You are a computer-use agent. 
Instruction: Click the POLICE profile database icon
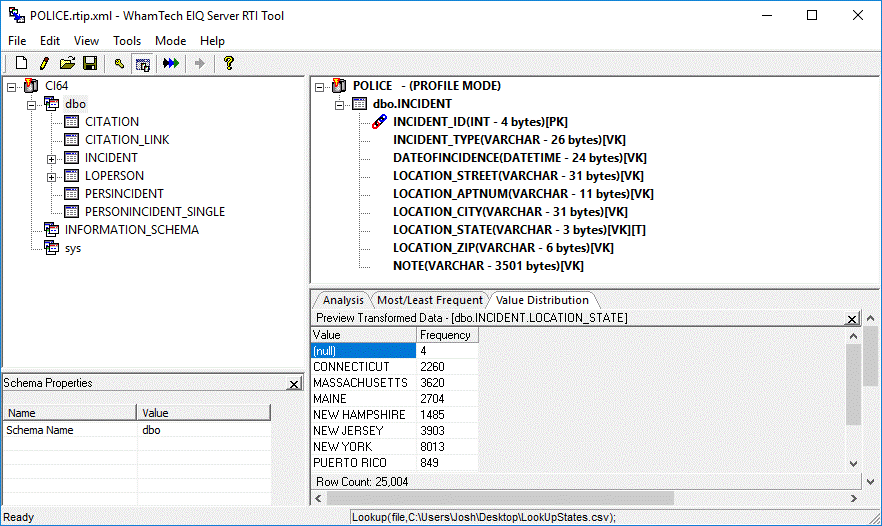coord(339,86)
